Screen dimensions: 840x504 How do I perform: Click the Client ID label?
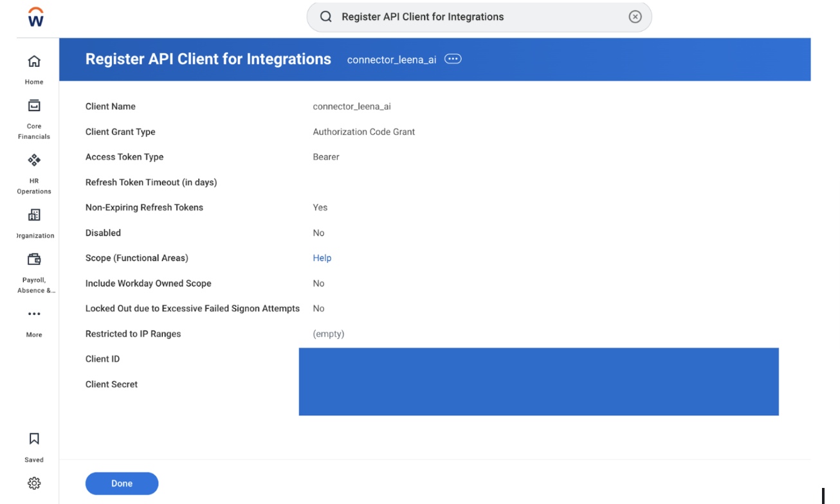[102, 359]
